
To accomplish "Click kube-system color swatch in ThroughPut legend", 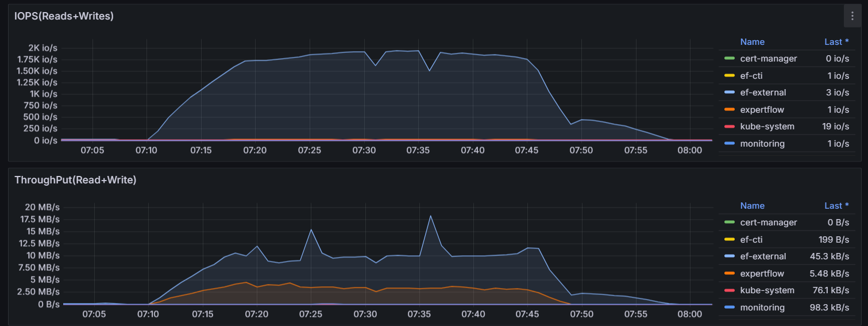I will coord(729,290).
